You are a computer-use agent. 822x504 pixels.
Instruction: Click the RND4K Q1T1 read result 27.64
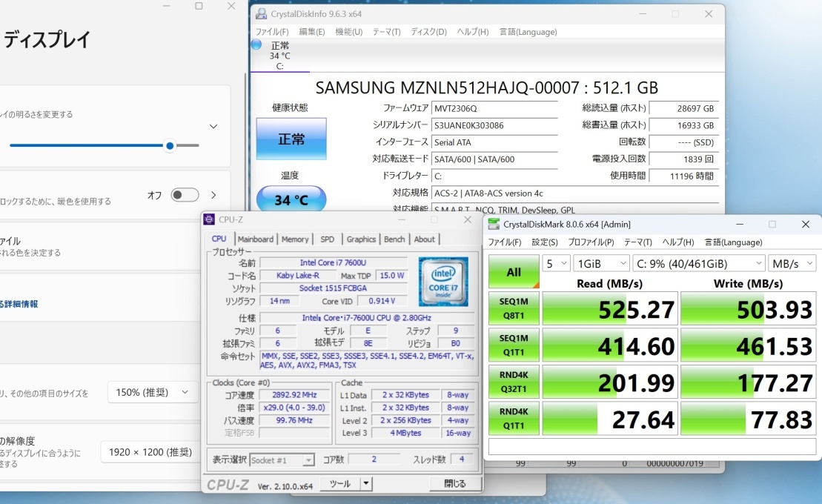(610, 419)
